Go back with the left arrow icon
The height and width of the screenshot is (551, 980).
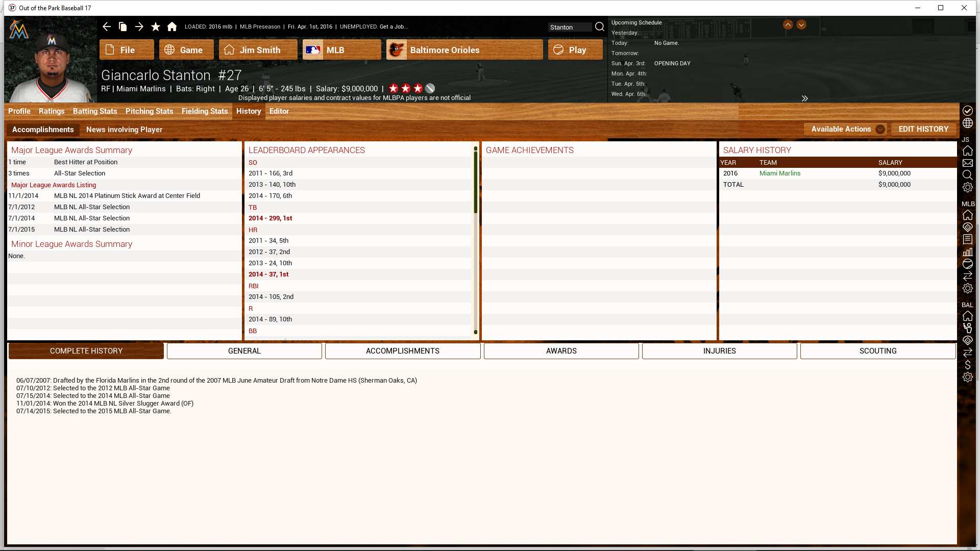[x=106, y=27]
